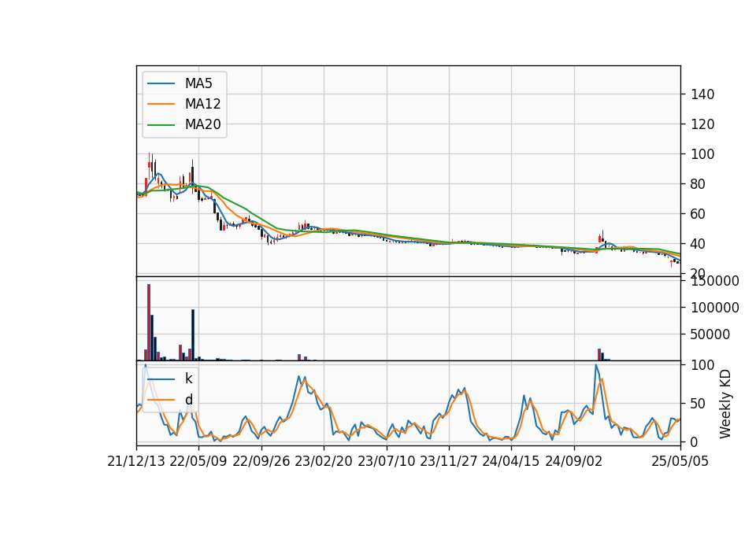Click the 50000 volume axis tick label
756x543 pixels.
tap(710, 334)
